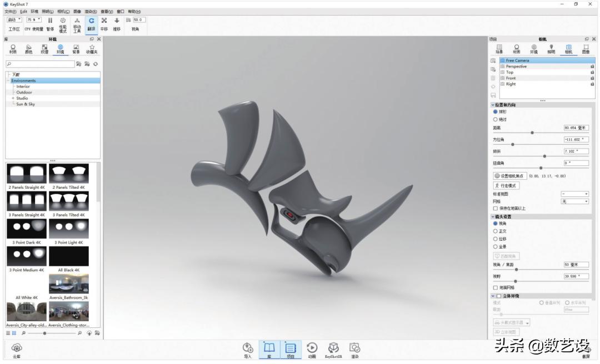Toggle Library panel from bottom toolbar
Screen dimensions: 600x364
[269, 350]
